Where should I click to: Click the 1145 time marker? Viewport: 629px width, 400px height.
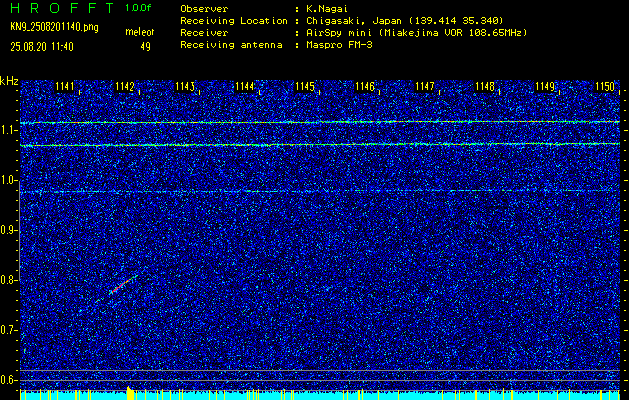304,87
